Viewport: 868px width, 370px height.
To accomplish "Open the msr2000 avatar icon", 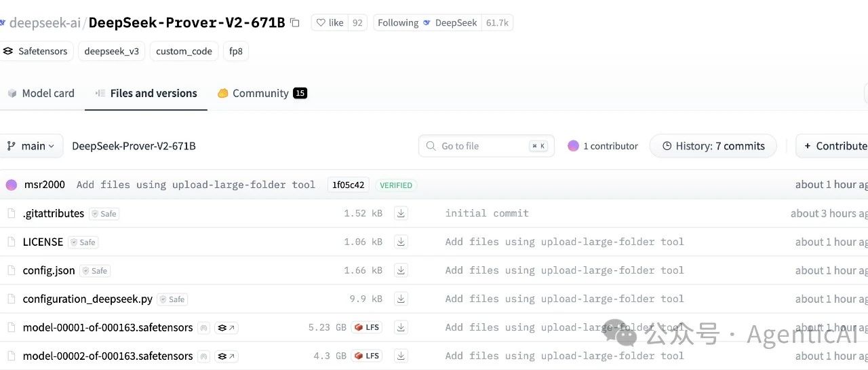I will pyautogui.click(x=11, y=185).
